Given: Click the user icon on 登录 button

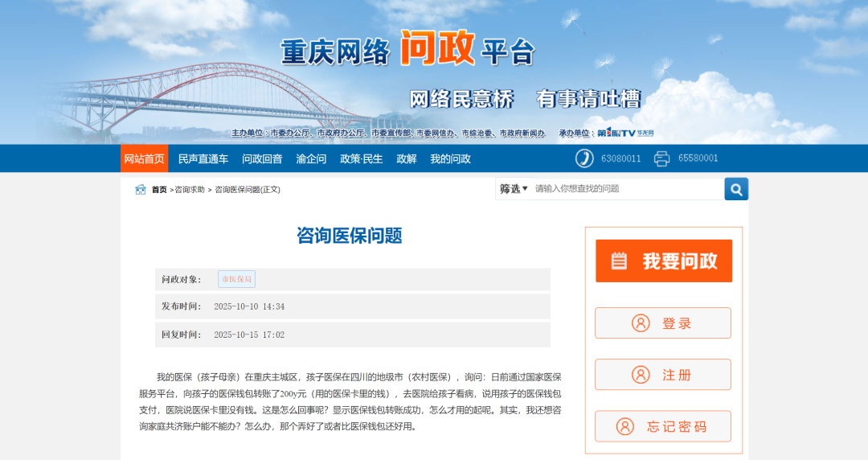Looking at the screenshot, I should click(x=641, y=323).
